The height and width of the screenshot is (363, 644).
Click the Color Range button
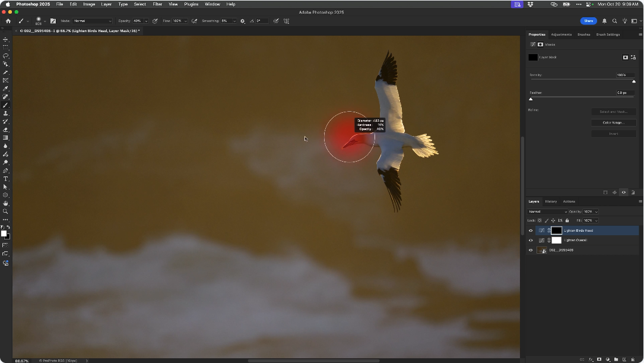pyautogui.click(x=613, y=123)
